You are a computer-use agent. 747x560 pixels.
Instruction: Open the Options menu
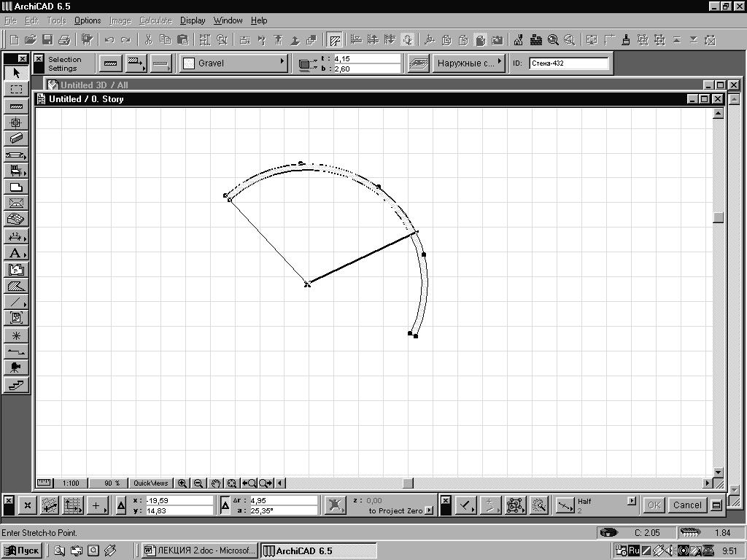(x=88, y=20)
